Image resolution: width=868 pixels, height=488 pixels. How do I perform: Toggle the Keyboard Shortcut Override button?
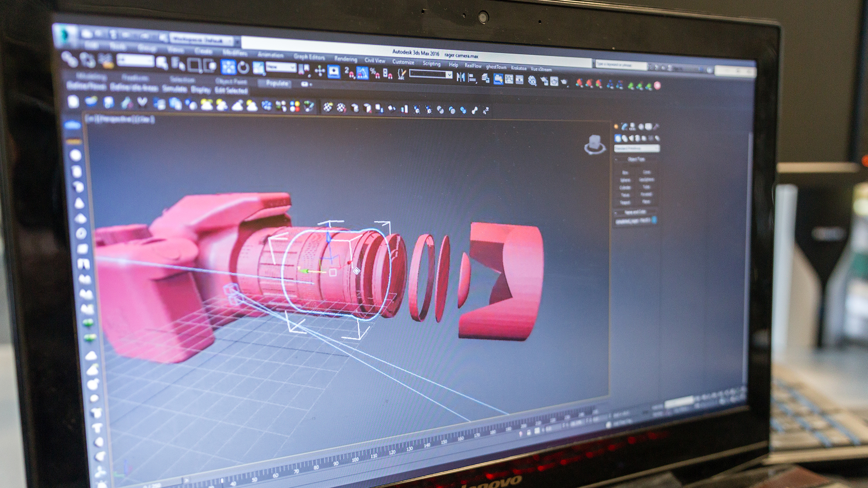coord(334,71)
